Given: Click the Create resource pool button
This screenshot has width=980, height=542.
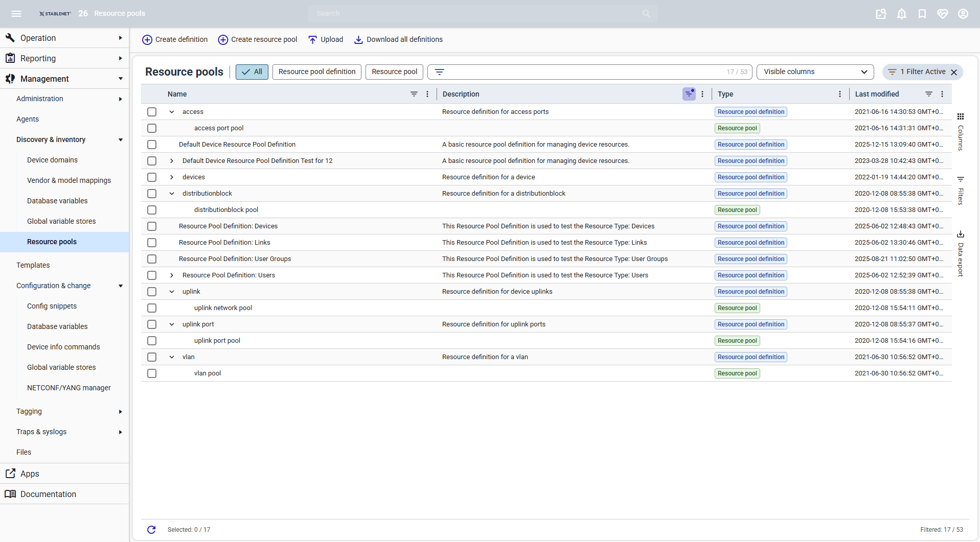Looking at the screenshot, I should pyautogui.click(x=258, y=40).
